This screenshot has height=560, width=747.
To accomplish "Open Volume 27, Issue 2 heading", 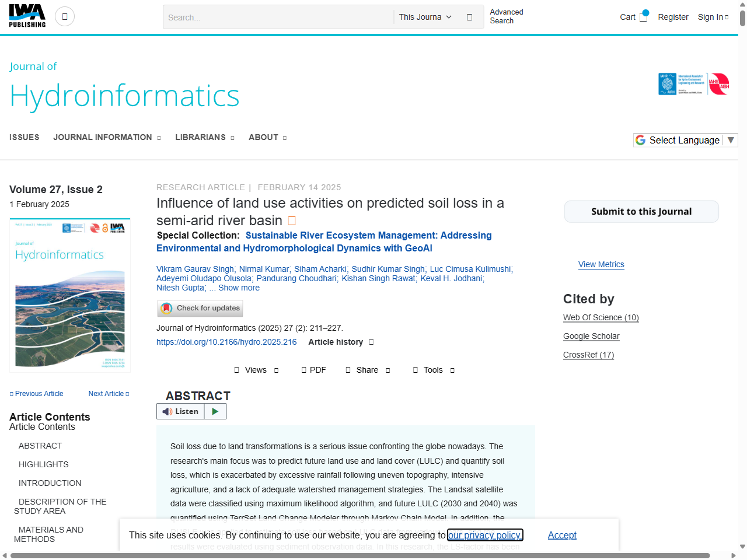I will (56, 190).
